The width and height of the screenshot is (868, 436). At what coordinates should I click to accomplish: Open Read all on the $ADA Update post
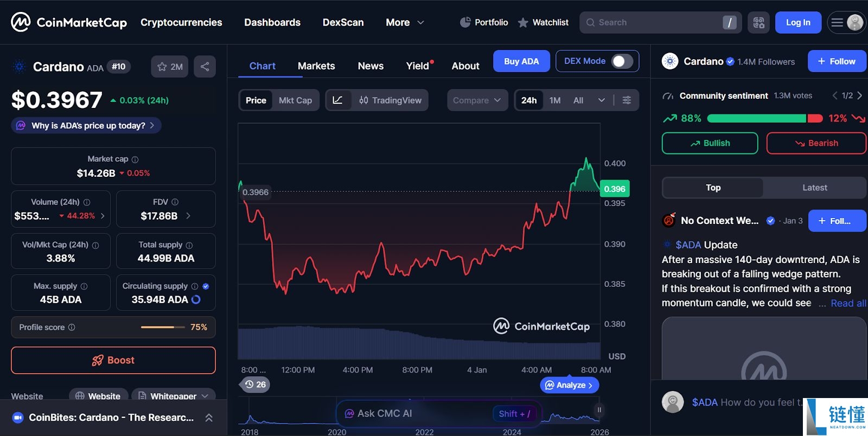point(848,303)
